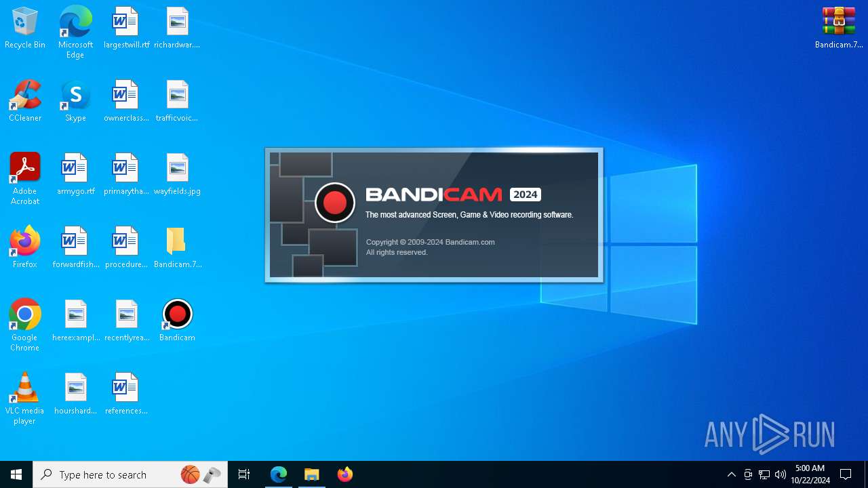Expand the hidden system tray icons

coord(731,474)
